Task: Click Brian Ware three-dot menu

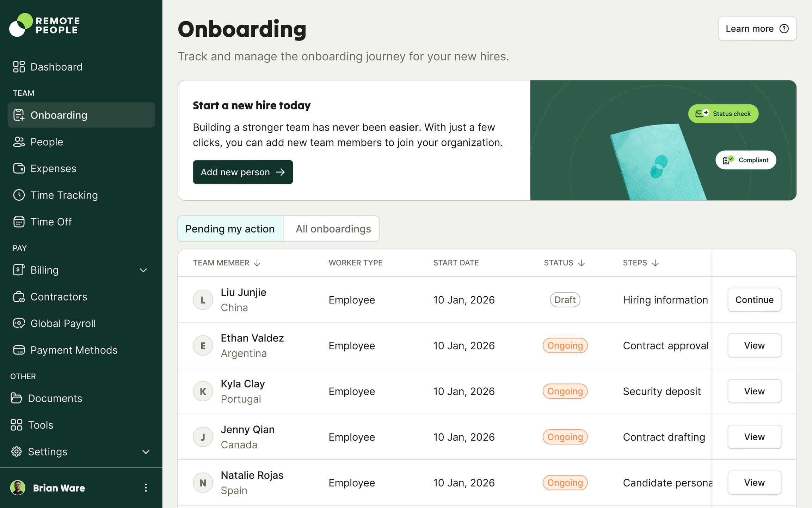Action: click(x=146, y=488)
